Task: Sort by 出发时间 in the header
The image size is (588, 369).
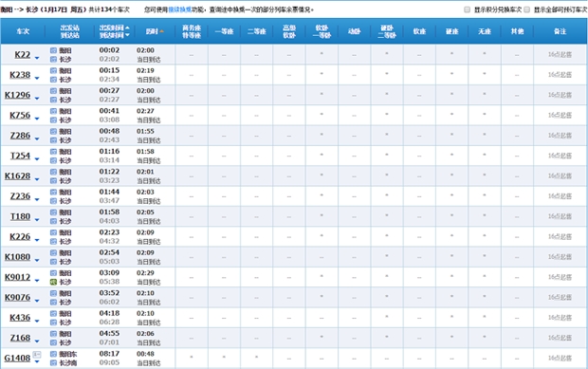Action: (x=115, y=28)
